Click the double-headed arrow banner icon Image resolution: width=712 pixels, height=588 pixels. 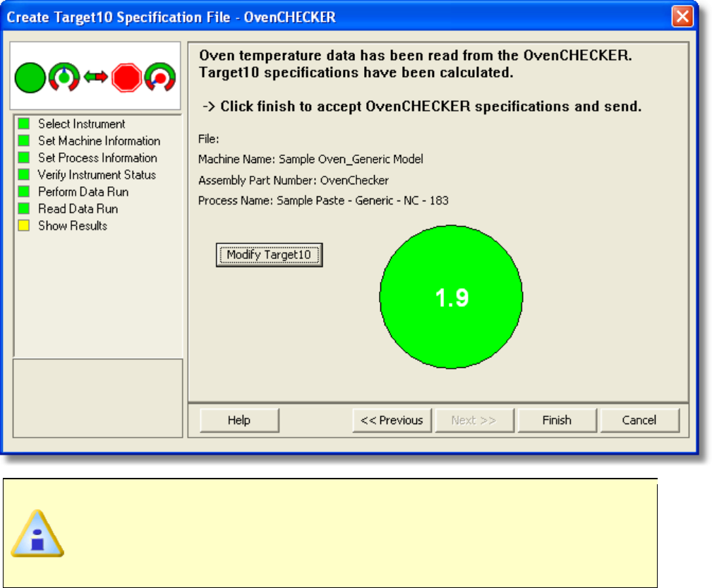tap(96, 77)
